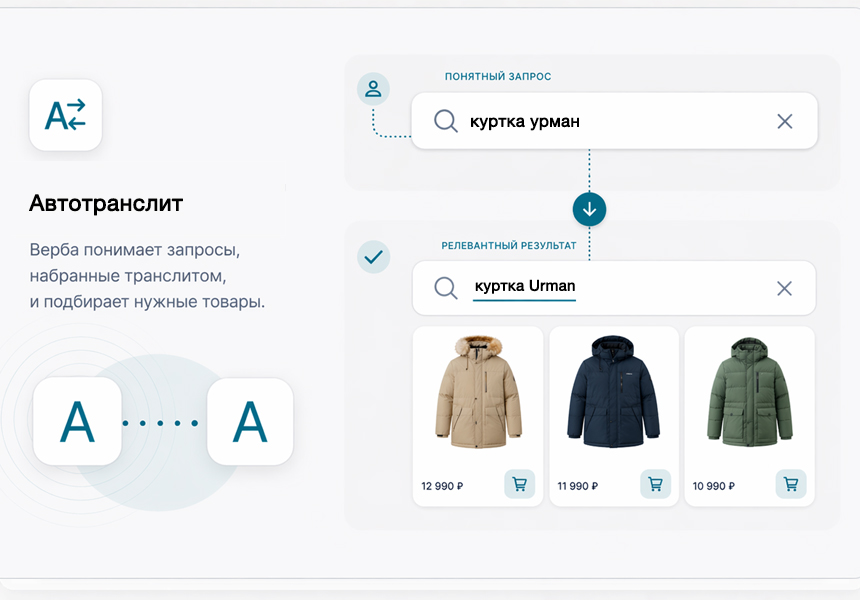The height and width of the screenshot is (600, 860).
Task: Click the Автотранслит translate icon
Action: click(x=66, y=115)
